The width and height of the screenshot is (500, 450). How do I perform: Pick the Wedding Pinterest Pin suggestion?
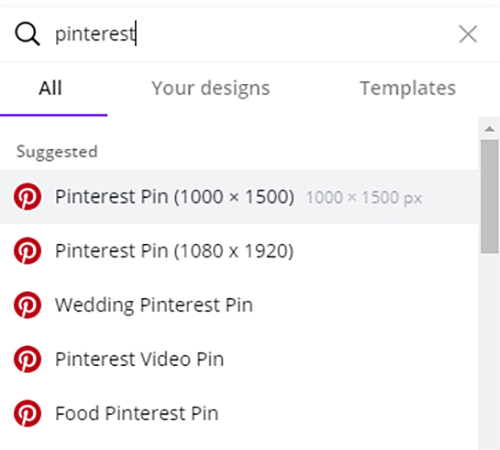239,305
